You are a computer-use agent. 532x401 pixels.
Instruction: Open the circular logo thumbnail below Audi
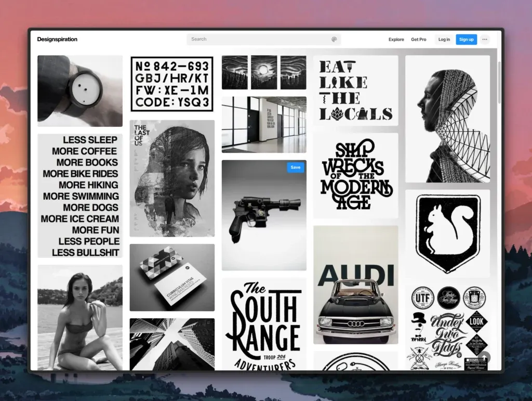[355, 360]
